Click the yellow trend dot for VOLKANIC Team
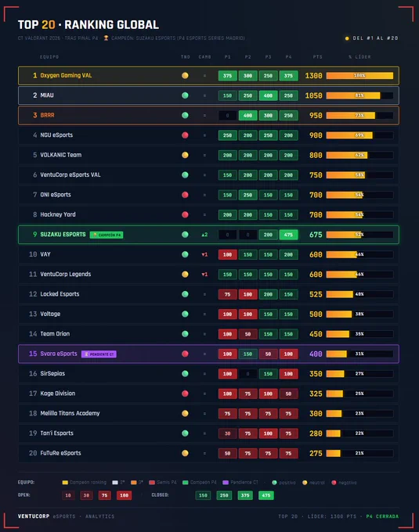Viewport: 419px width, 532px height. click(x=185, y=155)
